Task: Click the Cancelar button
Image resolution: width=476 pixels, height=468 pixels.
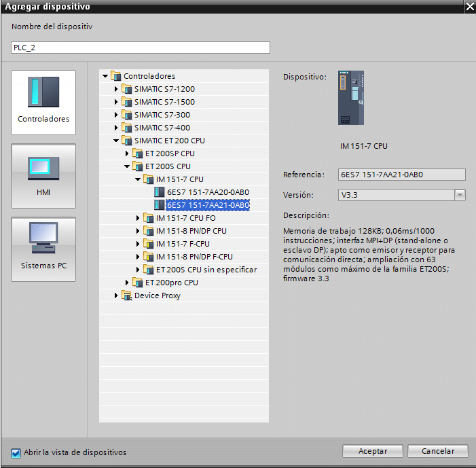Action: [437, 451]
